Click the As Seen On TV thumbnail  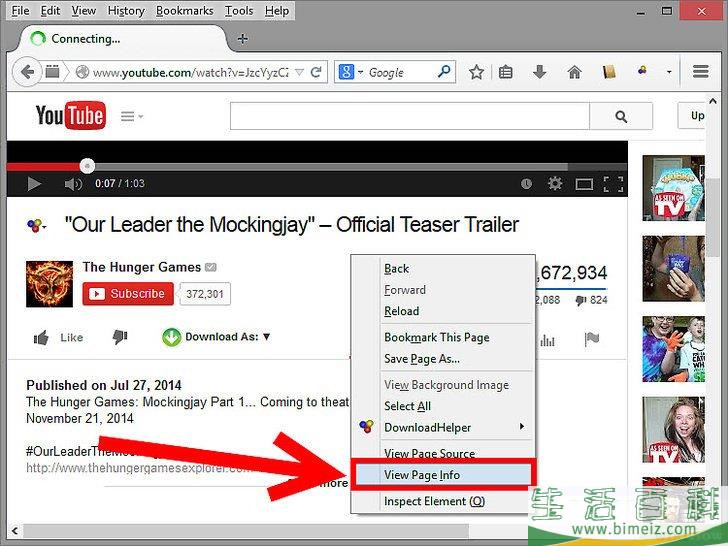coord(673,188)
